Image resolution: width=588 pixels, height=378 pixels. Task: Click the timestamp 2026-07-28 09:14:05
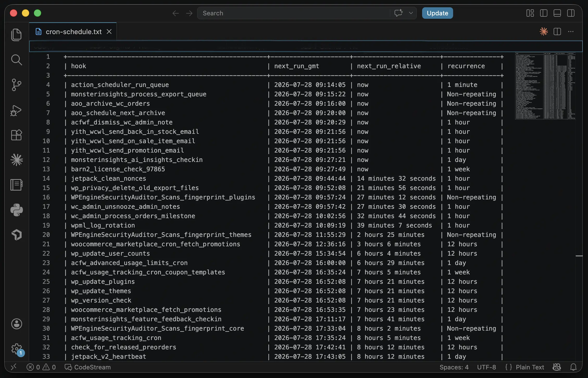(310, 85)
